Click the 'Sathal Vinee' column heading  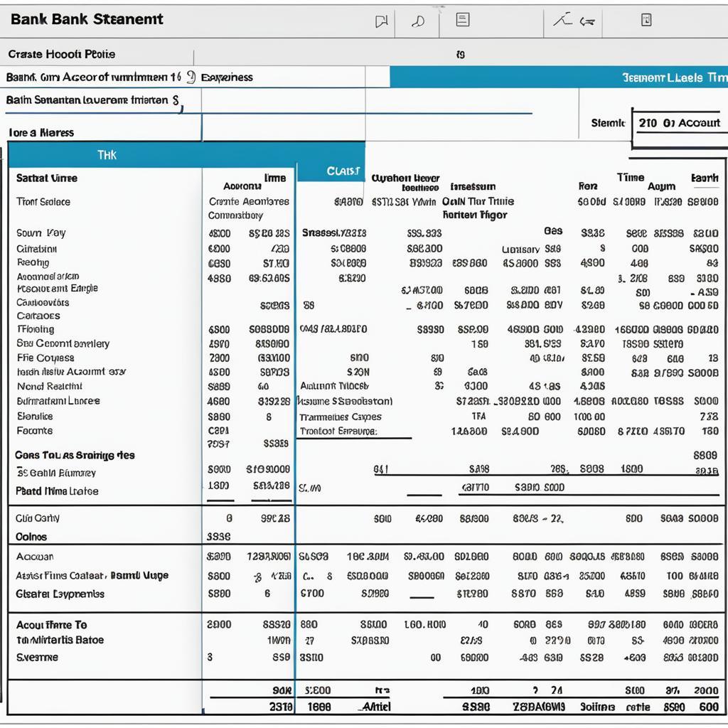(47, 178)
